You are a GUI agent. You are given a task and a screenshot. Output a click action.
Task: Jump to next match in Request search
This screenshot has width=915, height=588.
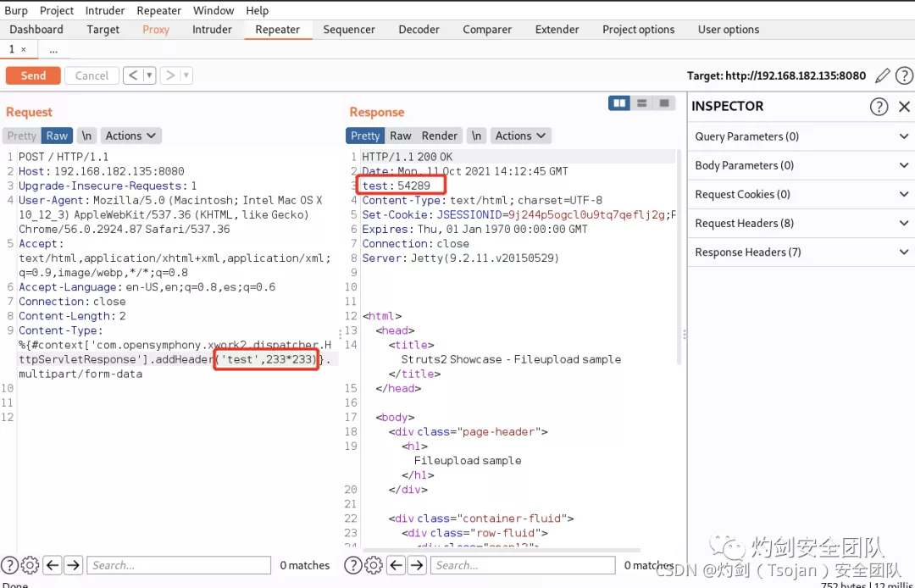click(73, 564)
